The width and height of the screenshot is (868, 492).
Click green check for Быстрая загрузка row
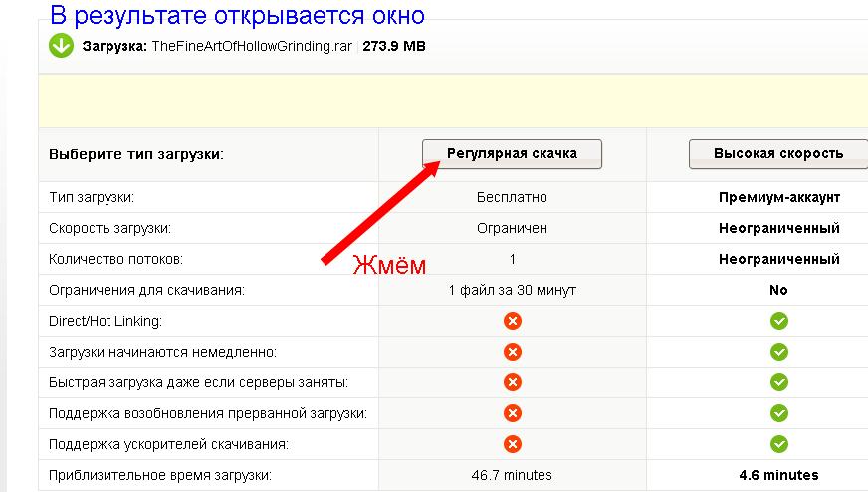click(778, 382)
